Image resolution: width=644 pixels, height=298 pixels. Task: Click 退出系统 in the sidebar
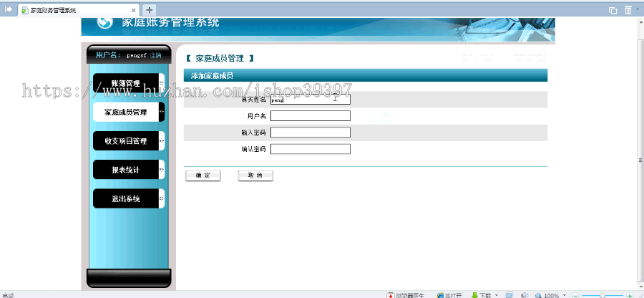pyautogui.click(x=126, y=198)
